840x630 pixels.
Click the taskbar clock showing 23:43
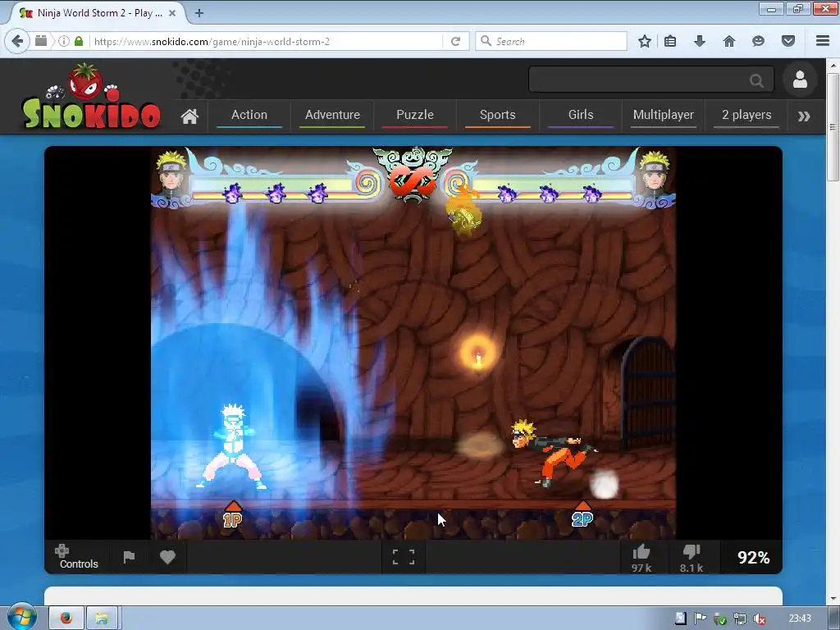[x=799, y=619]
